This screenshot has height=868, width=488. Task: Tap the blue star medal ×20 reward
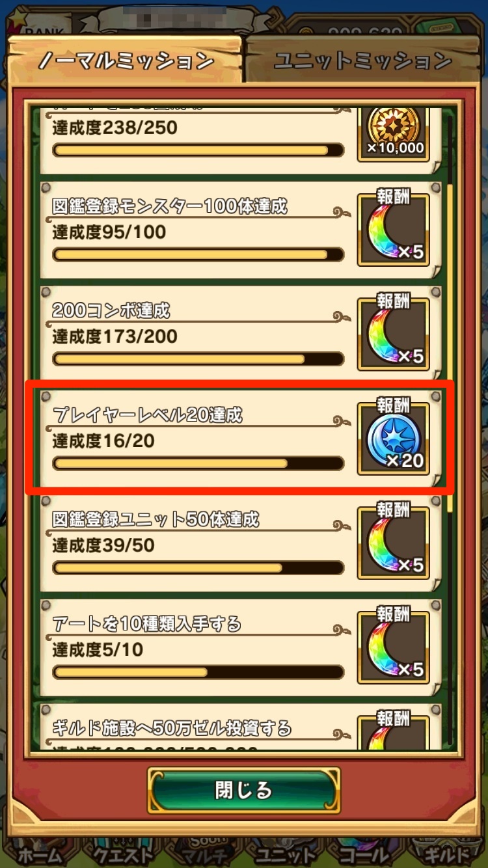click(394, 439)
